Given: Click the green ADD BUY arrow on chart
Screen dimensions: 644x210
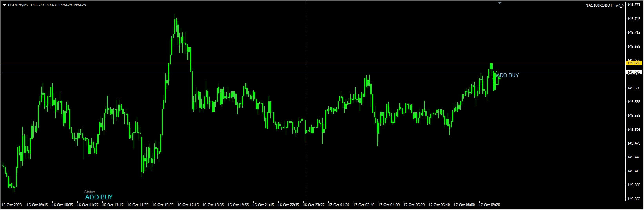Looking at the screenshot, I should [x=497, y=80].
